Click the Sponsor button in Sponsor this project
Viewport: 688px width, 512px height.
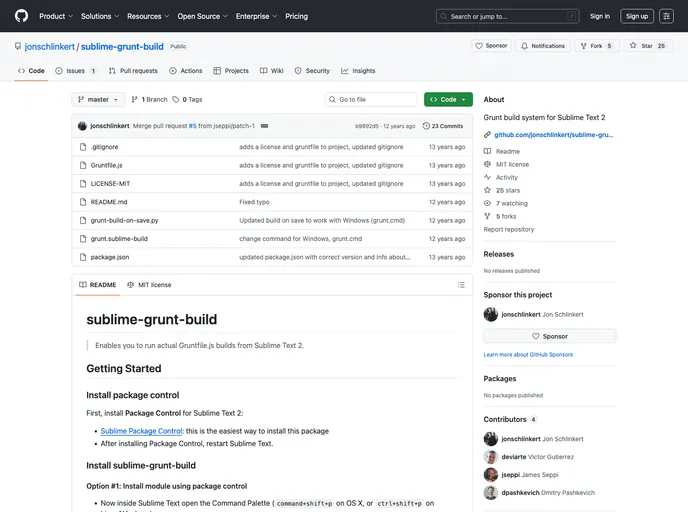(550, 336)
